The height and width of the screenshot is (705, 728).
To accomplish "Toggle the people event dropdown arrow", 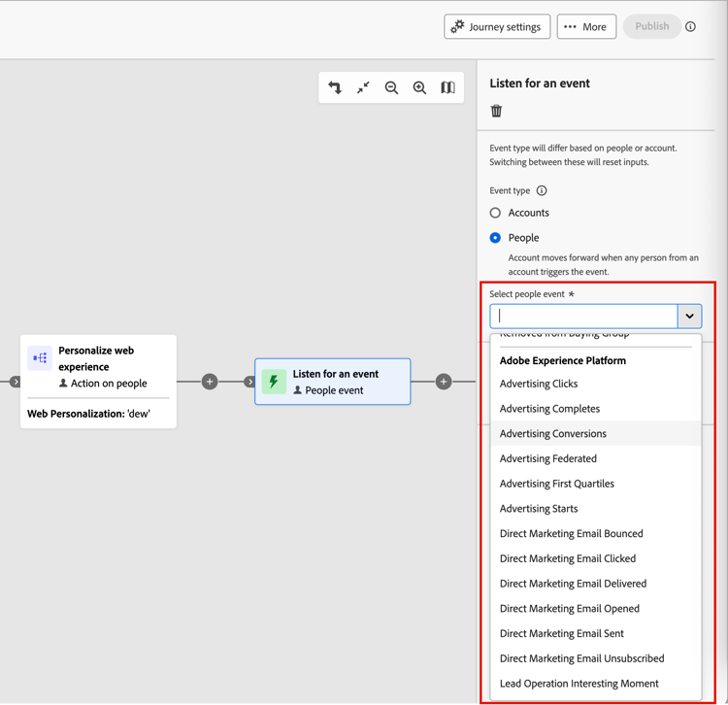I will (x=689, y=317).
